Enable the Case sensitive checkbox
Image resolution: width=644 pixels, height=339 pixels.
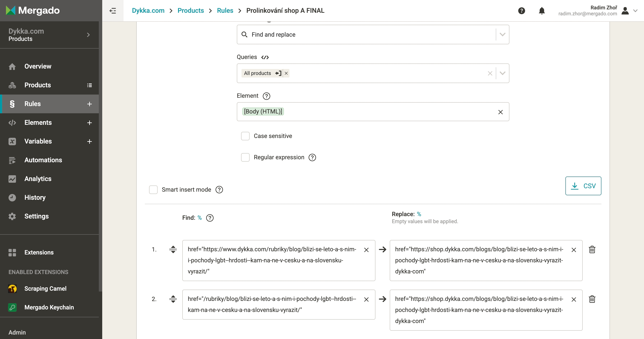(245, 136)
